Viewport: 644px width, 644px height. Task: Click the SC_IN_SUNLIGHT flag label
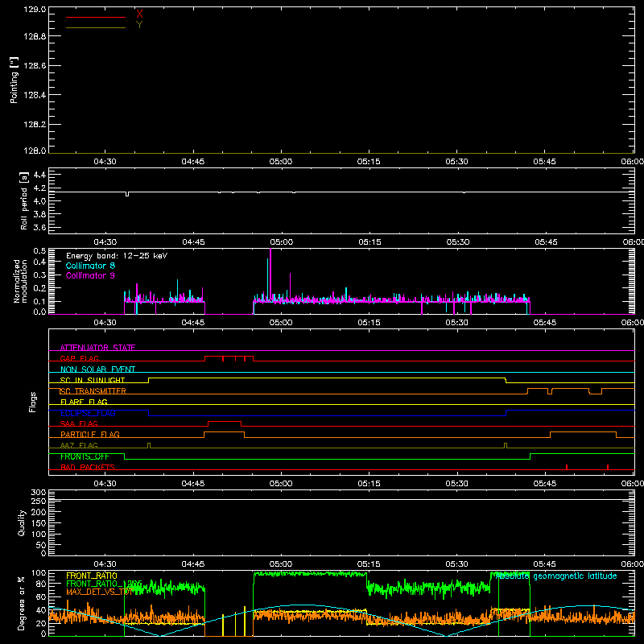pos(93,380)
